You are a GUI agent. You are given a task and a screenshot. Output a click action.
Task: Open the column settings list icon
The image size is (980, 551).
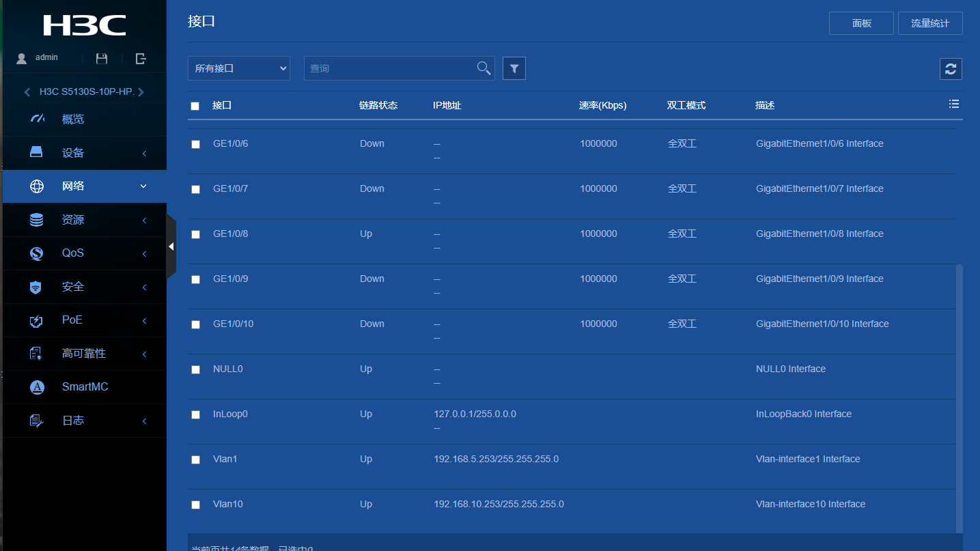pos(954,104)
